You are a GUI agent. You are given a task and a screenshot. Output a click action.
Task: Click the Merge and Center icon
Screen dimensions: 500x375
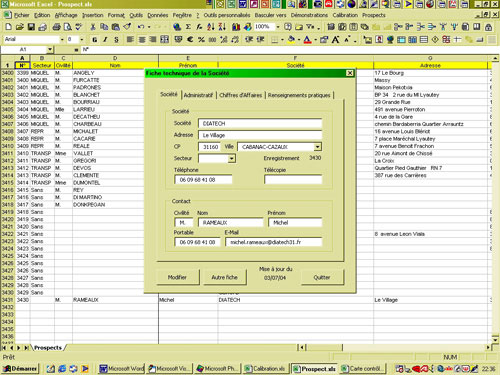[164, 40]
